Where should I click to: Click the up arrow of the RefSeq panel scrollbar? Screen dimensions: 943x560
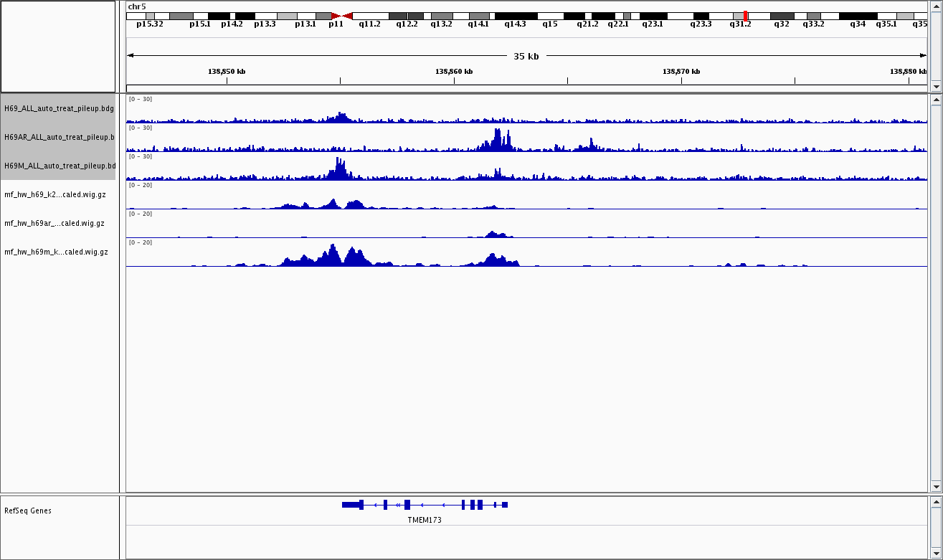(x=935, y=502)
